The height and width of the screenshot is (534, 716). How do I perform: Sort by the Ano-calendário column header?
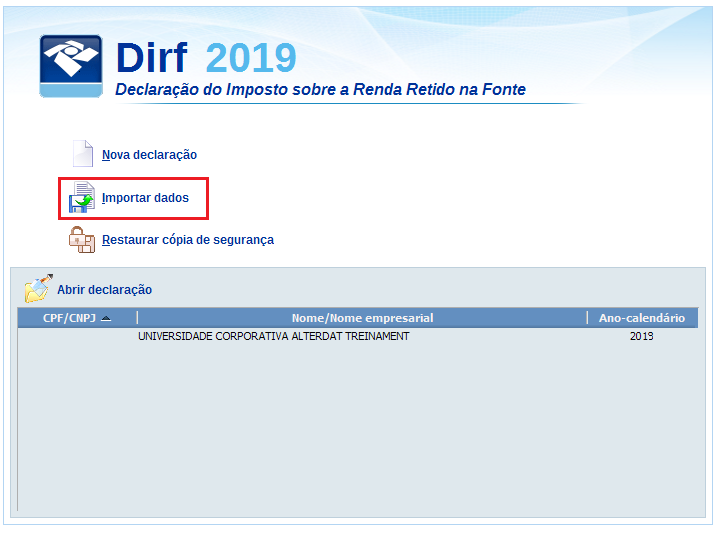click(x=642, y=318)
